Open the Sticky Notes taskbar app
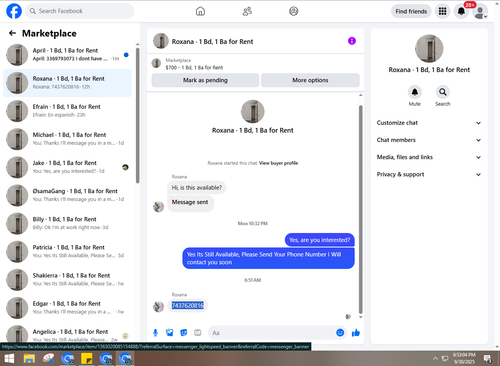The image size is (500, 366). pos(87,359)
